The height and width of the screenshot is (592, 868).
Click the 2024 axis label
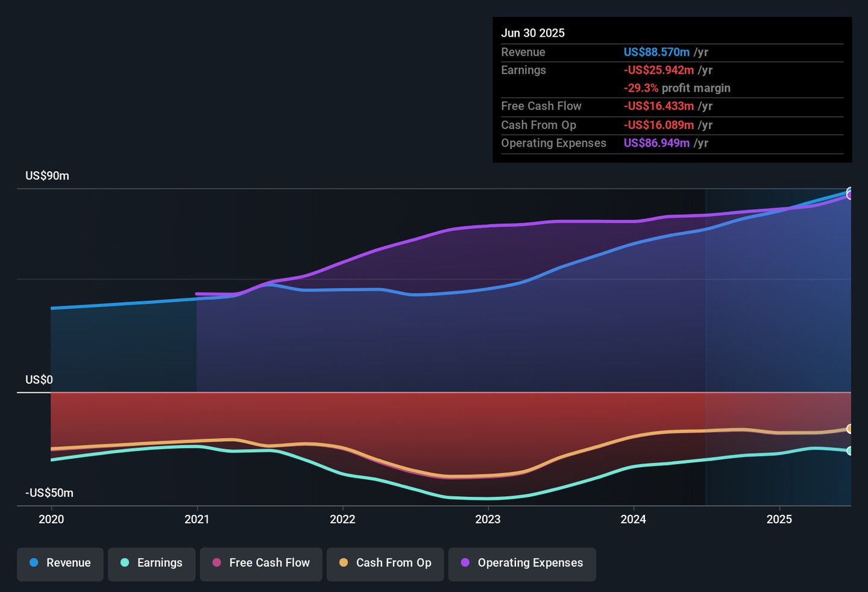[x=634, y=519]
